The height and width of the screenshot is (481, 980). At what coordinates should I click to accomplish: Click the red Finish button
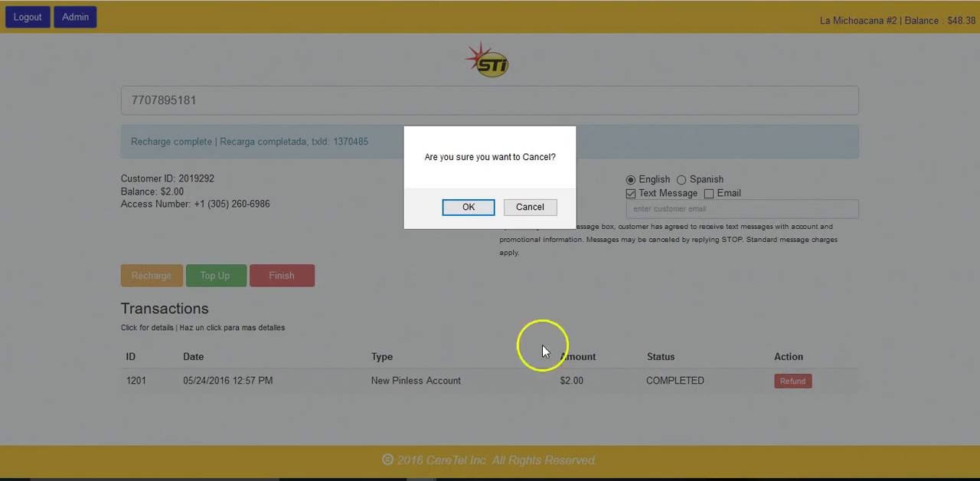click(x=282, y=276)
